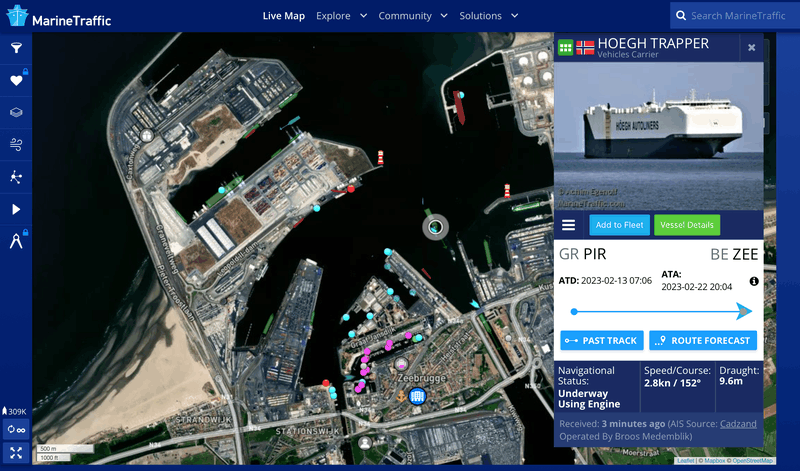Click the MarineTraffic logo
800x471 pixels.
(59, 16)
